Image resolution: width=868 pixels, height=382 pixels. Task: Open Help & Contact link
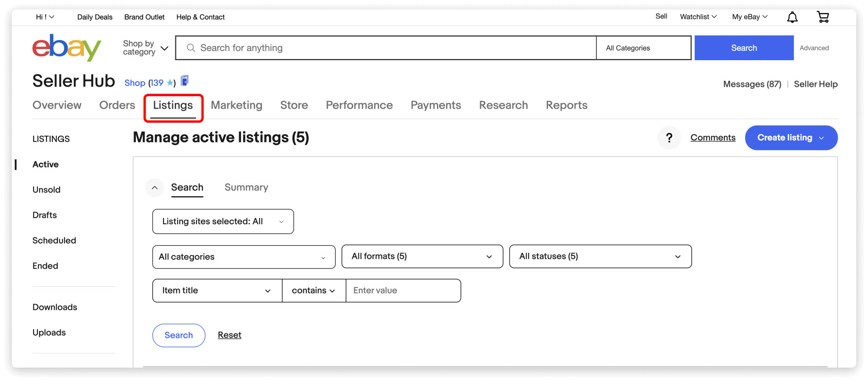click(200, 17)
